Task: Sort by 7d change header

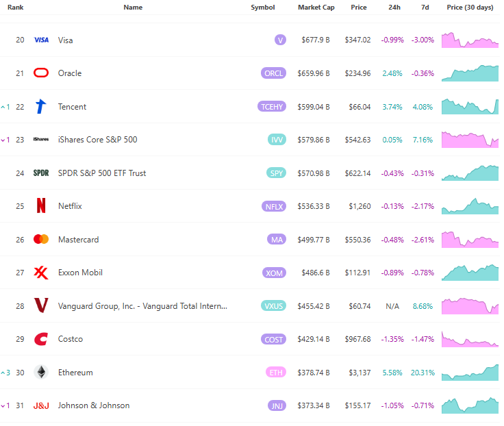Action: pos(425,7)
